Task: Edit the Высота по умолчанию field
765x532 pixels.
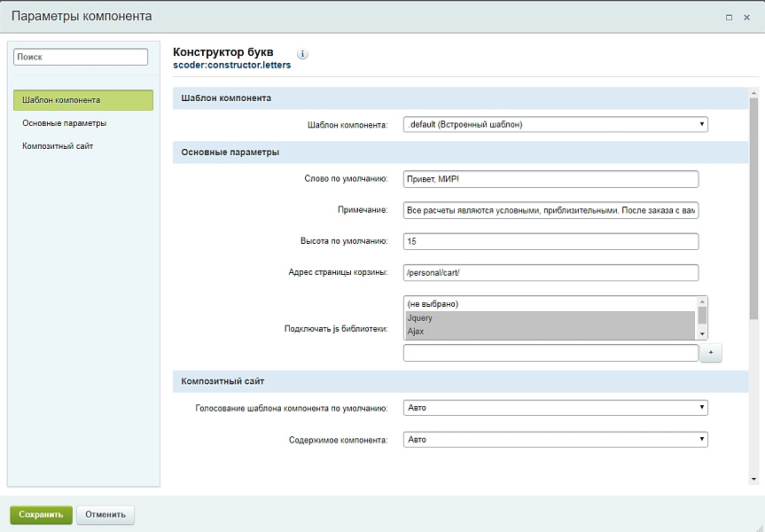Action: click(x=550, y=241)
